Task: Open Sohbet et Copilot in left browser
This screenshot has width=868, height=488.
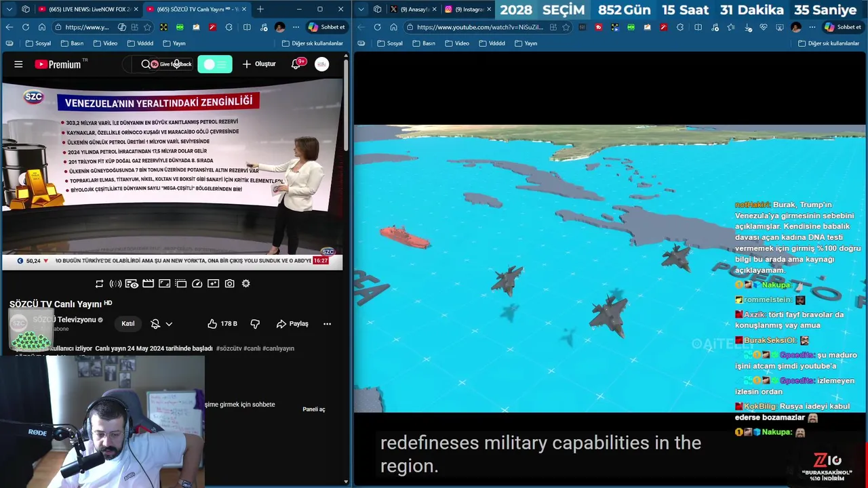Action: (x=328, y=27)
